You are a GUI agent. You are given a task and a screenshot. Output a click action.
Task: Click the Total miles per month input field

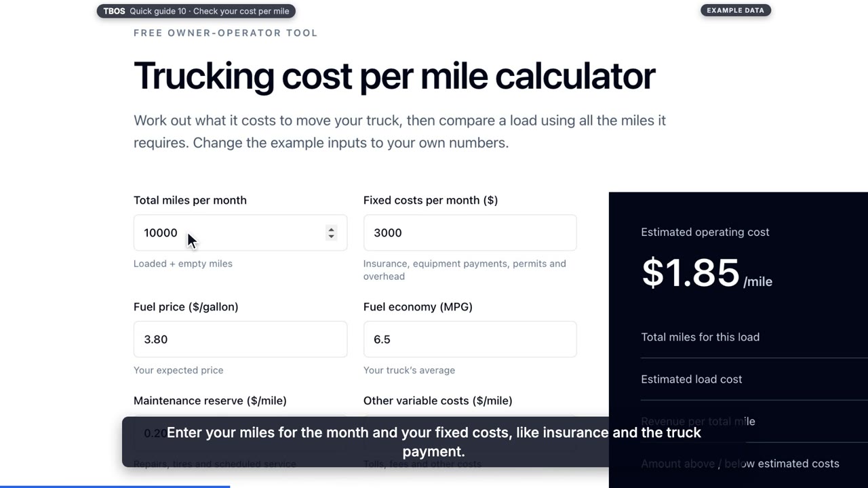tap(240, 232)
